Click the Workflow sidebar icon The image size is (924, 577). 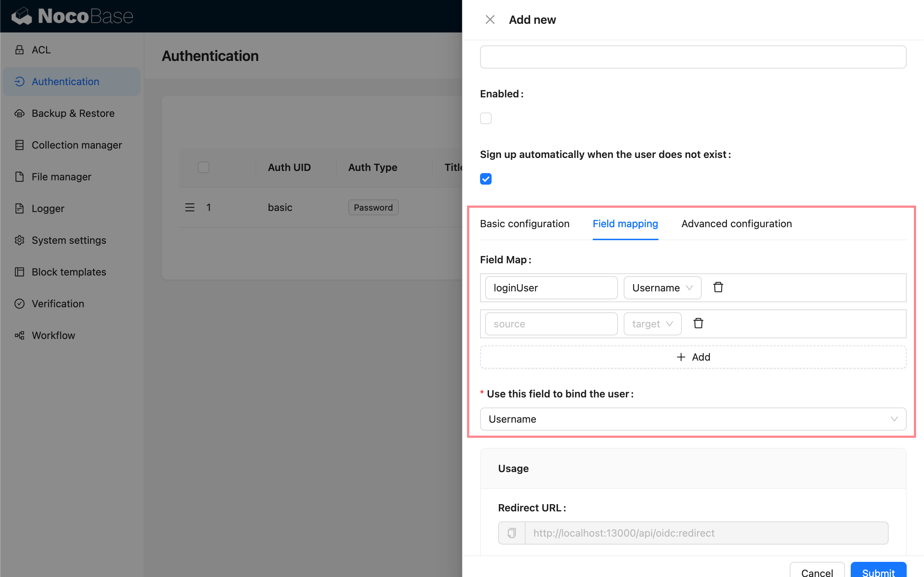click(19, 335)
